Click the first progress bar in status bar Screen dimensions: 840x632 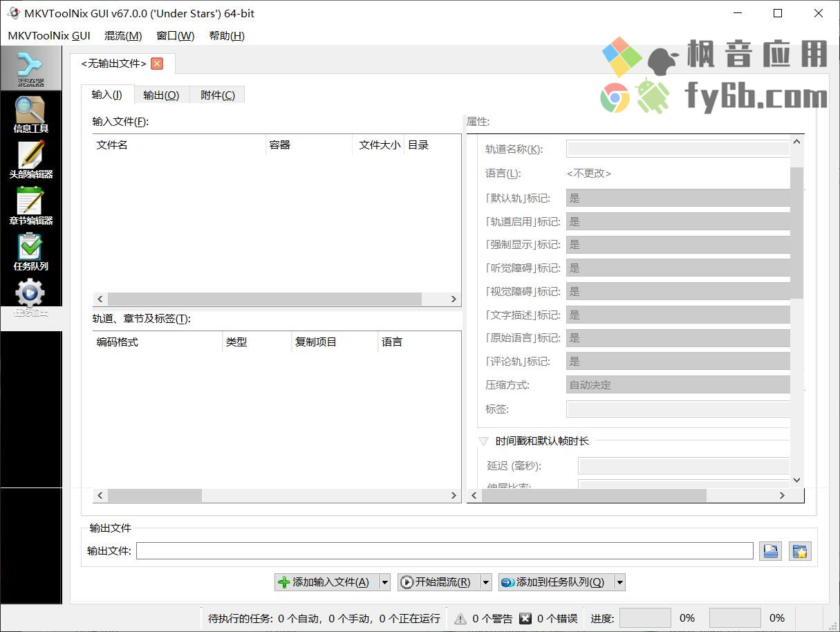pos(645,617)
